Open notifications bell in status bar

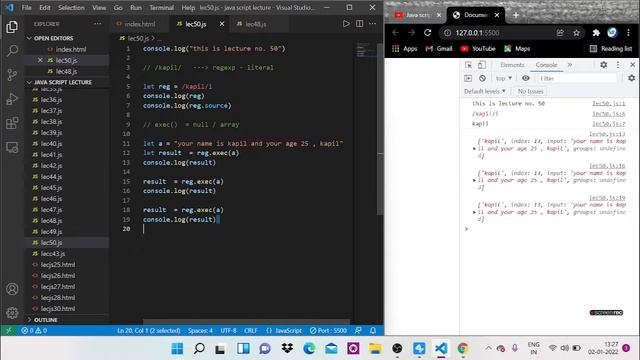(x=373, y=330)
